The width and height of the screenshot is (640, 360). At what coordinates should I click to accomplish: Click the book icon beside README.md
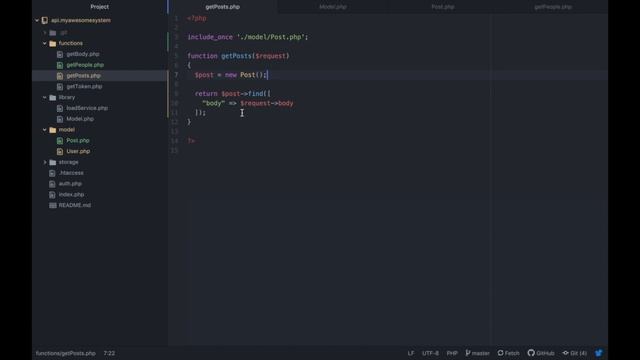pyautogui.click(x=53, y=205)
